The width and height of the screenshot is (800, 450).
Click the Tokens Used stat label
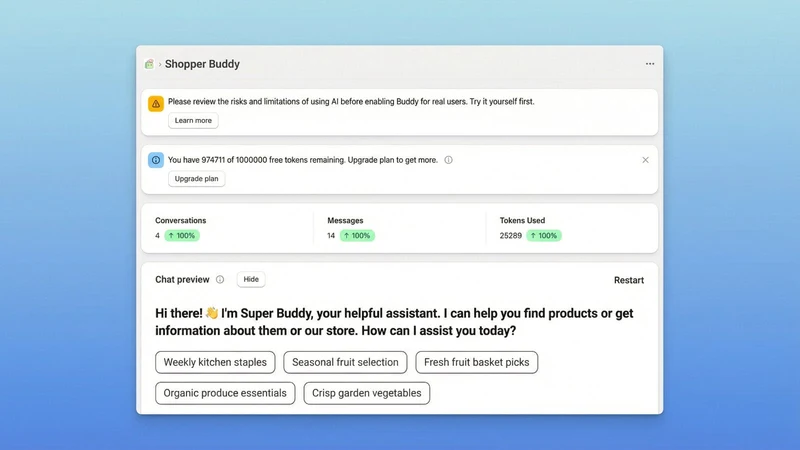pyautogui.click(x=522, y=220)
